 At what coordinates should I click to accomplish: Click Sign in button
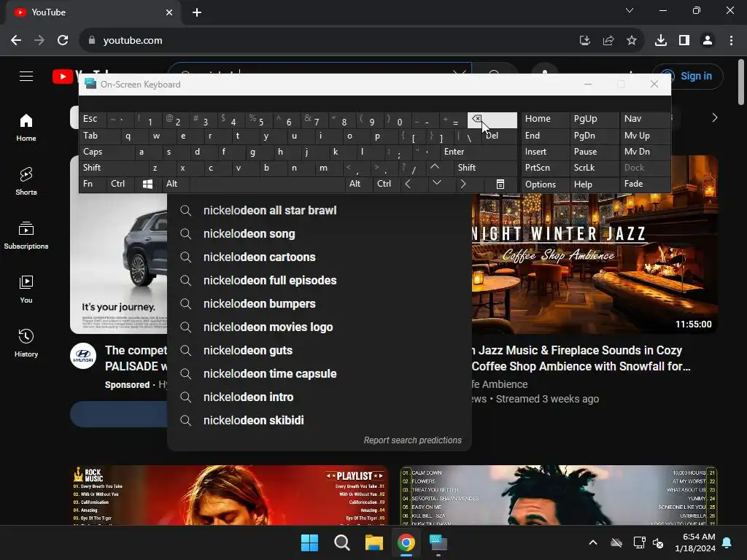click(688, 76)
